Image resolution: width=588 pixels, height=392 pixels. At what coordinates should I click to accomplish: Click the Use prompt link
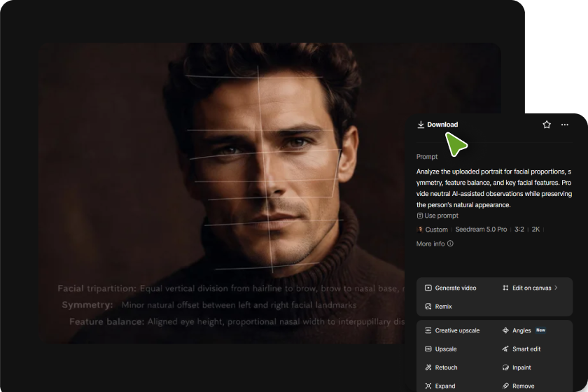(x=437, y=216)
